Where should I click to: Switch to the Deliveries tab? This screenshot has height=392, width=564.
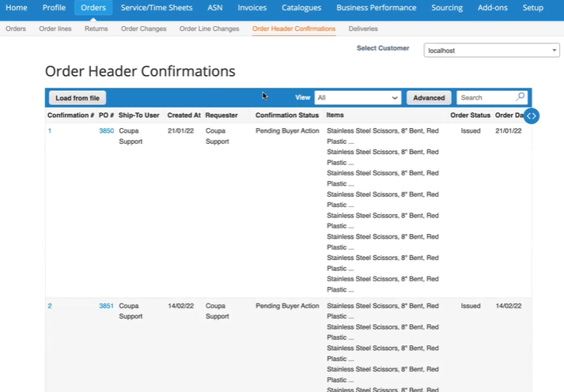(x=363, y=28)
